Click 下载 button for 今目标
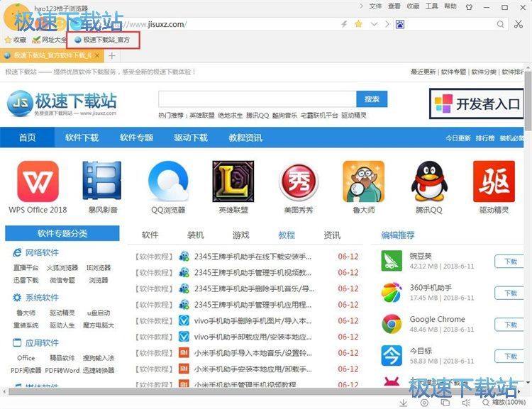Image resolution: width=532 pixels, height=409 pixels. (510, 356)
